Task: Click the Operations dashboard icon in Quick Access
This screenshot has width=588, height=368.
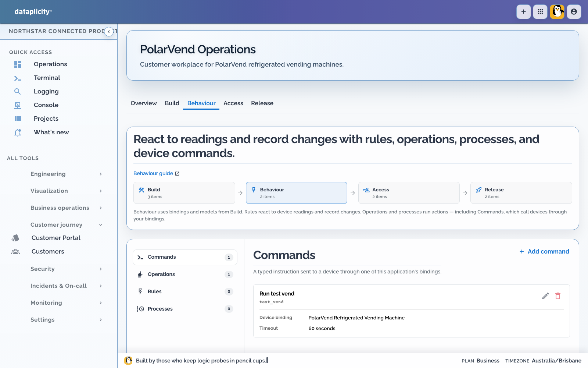Action: coord(18,64)
